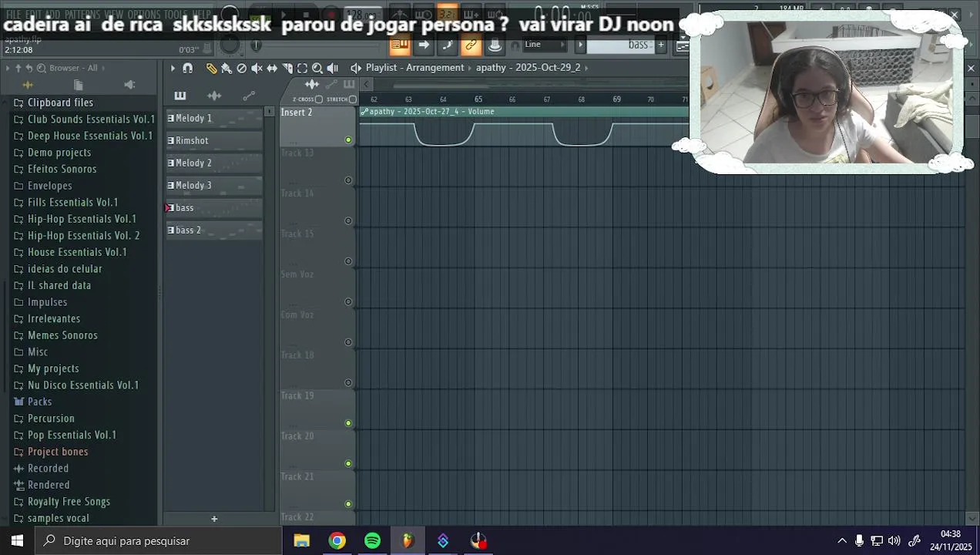Open the Windows Start menu
Screen dimensions: 980x555
(17, 540)
